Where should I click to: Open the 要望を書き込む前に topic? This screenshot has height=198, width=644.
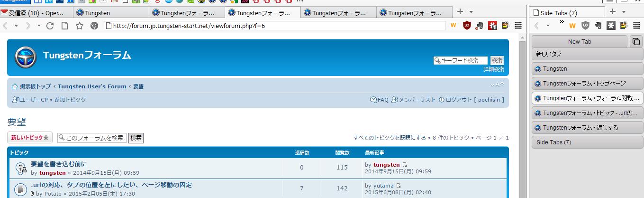59,164
